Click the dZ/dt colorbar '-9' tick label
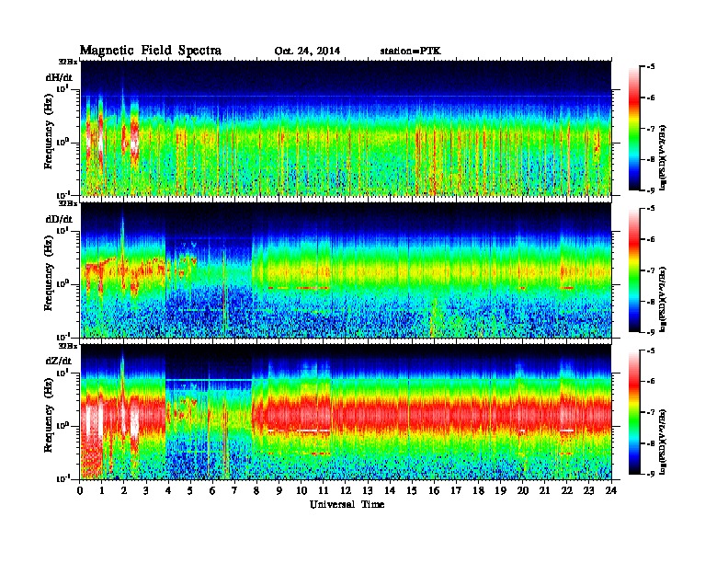Image resolution: width=728 pixels, height=563 pixels. click(651, 474)
